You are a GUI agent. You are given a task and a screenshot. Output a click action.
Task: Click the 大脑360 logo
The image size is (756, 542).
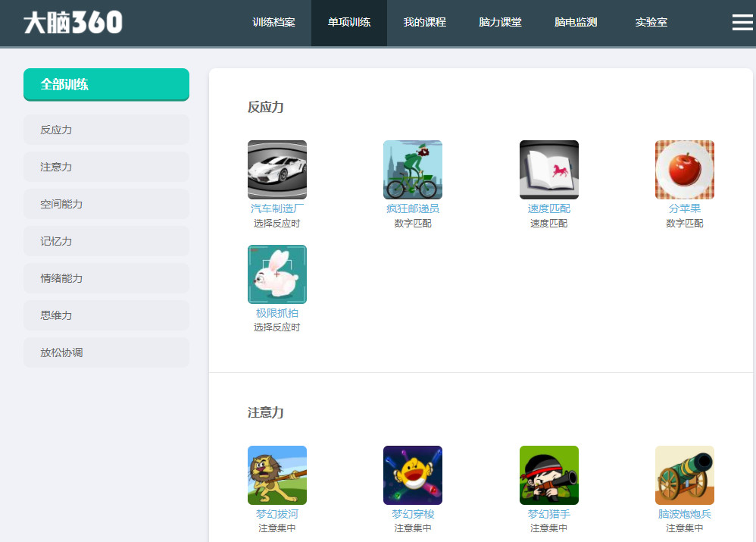pos(73,23)
